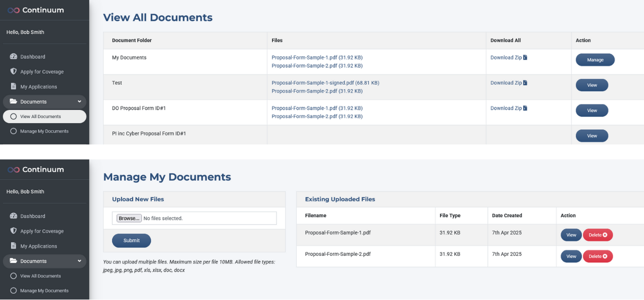
Task: Collapse Documents menu chevron on View All Documents page
Action: click(79, 102)
